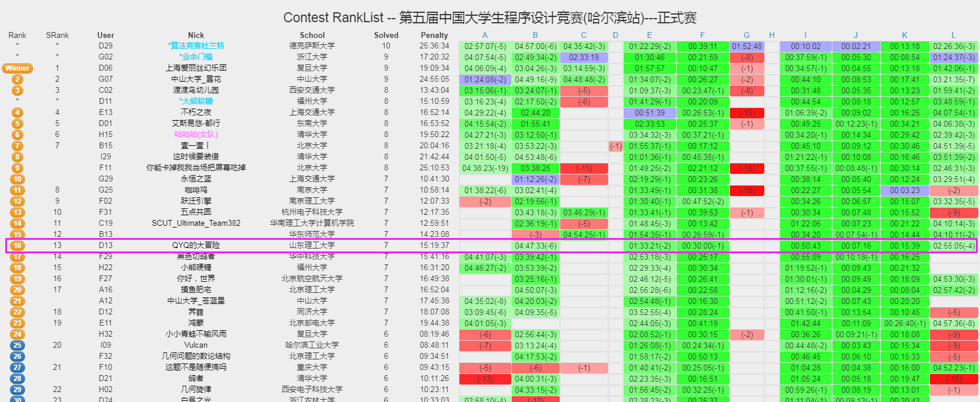This screenshot has height=402, width=980.
Task: Click the rank 13 medal badge
Action: [17, 212]
